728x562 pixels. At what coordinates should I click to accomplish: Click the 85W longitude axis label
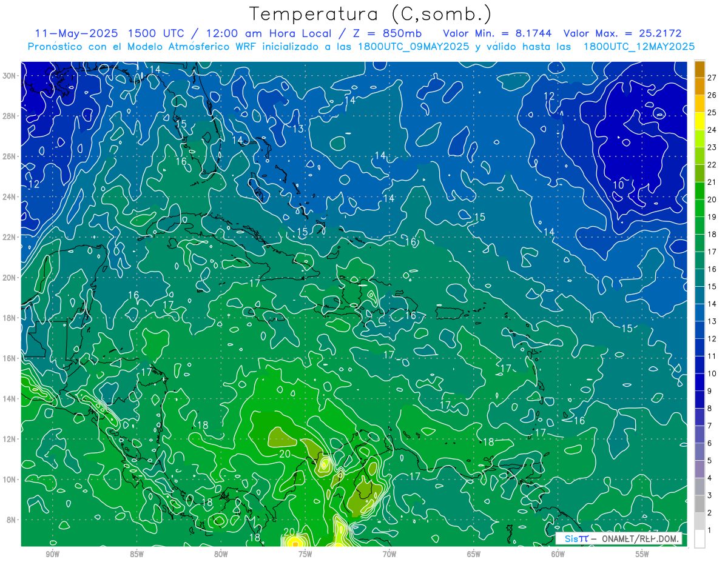click(x=136, y=554)
